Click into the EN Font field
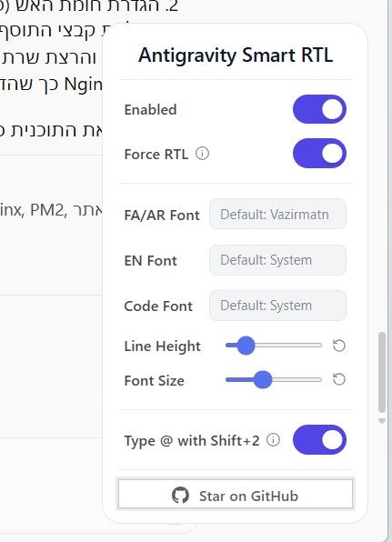 (x=277, y=260)
